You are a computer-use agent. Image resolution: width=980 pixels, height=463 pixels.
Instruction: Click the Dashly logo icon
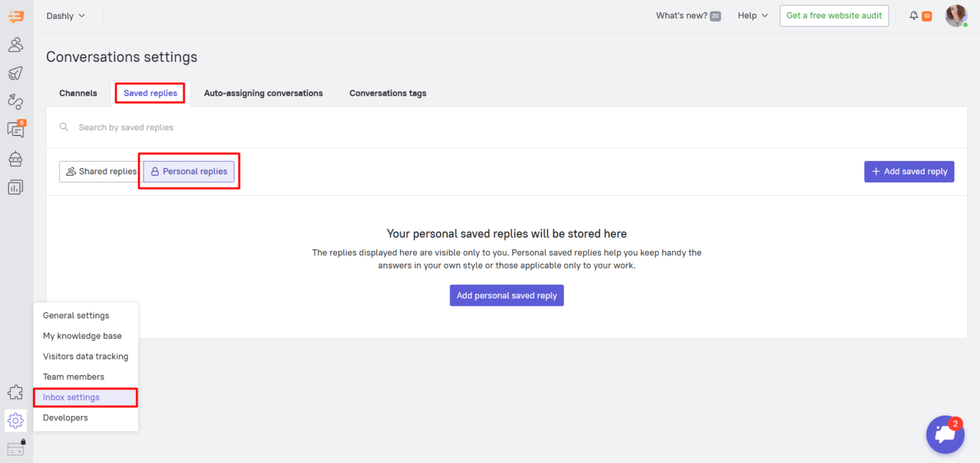tap(16, 16)
